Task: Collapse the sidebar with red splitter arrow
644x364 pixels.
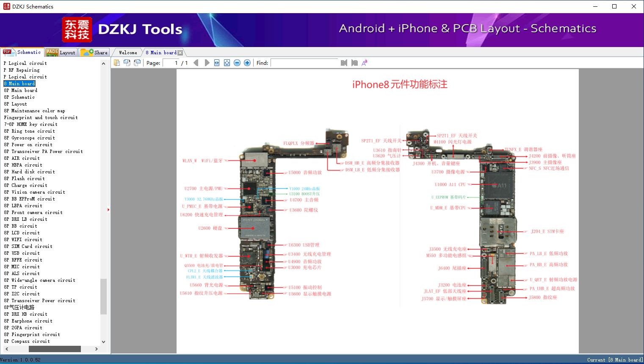Action: tap(108, 210)
